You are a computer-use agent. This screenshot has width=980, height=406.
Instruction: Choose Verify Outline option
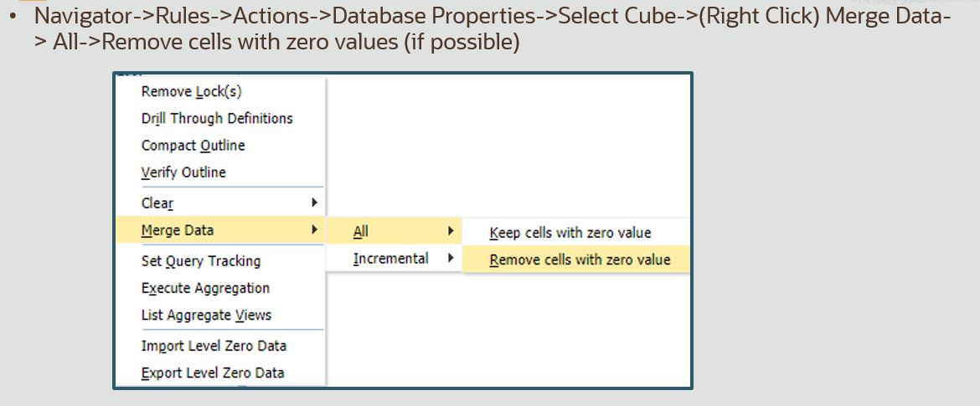coord(183,172)
